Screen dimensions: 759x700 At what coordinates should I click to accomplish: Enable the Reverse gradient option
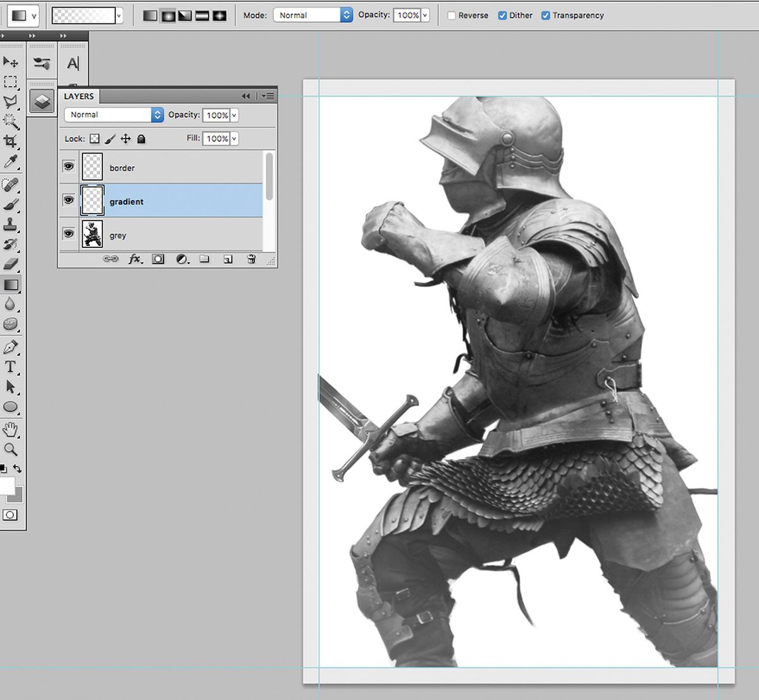click(452, 15)
